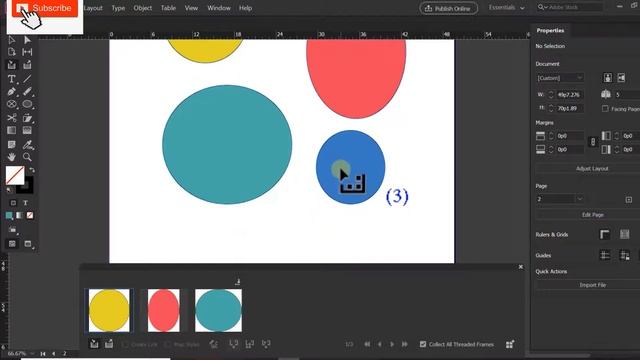Click the Adjust Layout button
Screen dimensions: 640x360
coord(592,169)
